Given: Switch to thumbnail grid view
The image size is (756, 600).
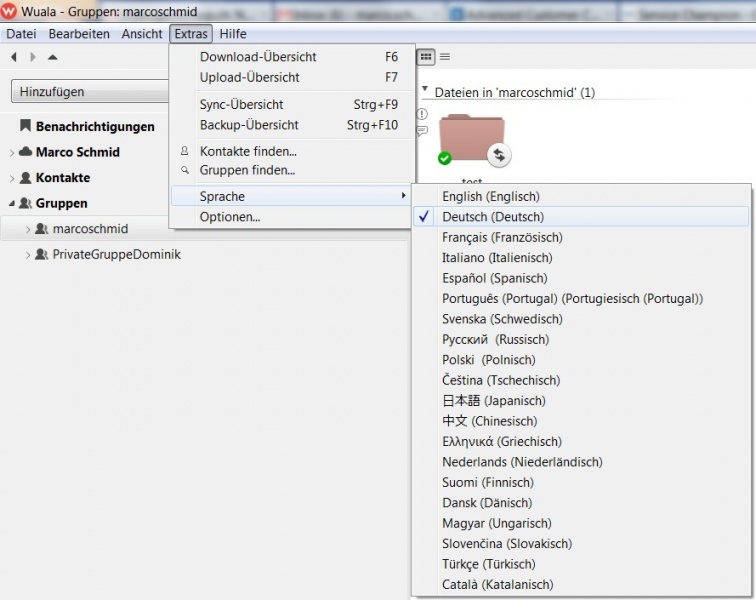Looking at the screenshot, I should click(x=426, y=57).
